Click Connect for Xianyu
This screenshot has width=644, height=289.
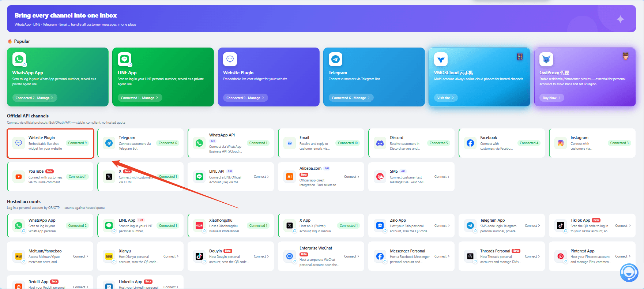pyautogui.click(x=171, y=256)
